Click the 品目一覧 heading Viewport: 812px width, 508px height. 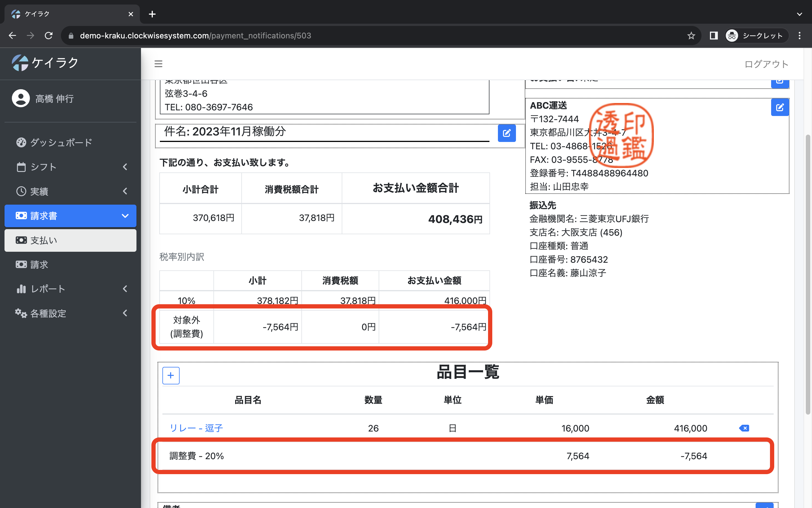tap(468, 372)
